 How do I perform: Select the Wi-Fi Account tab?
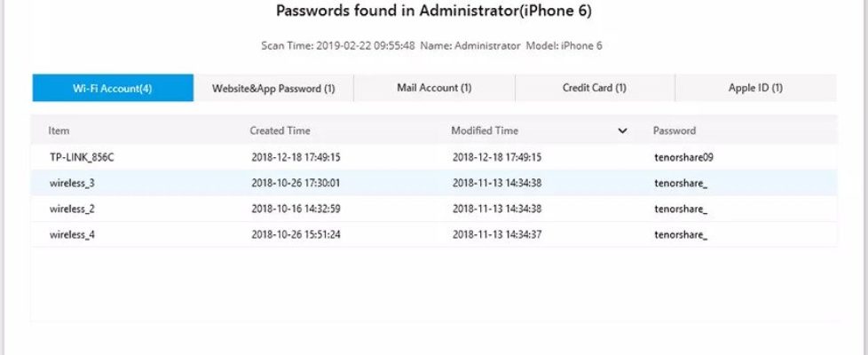click(x=113, y=88)
